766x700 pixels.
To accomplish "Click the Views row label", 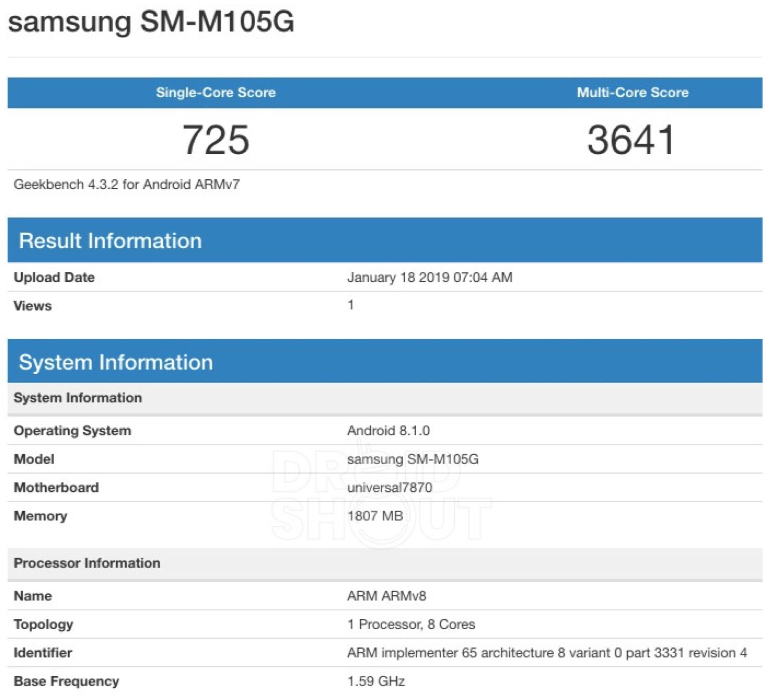I will [33, 306].
